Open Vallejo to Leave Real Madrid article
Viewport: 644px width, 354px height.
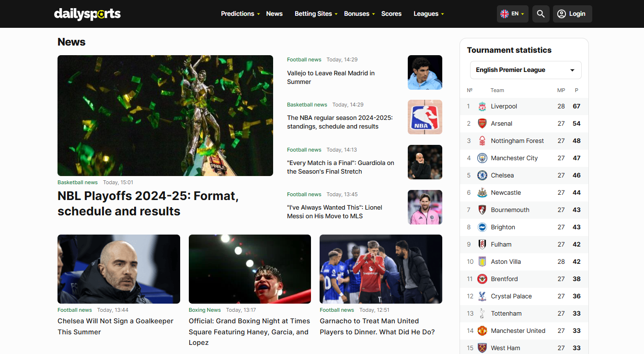(x=331, y=78)
